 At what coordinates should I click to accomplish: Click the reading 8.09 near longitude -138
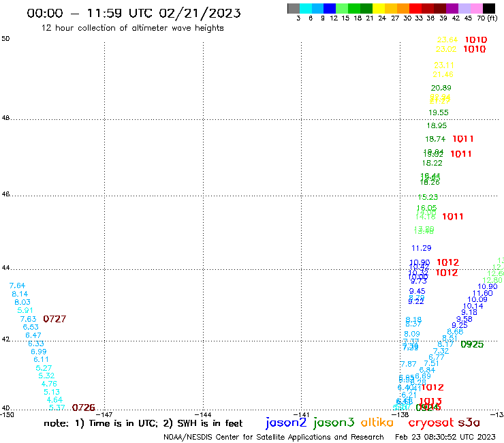click(412, 334)
